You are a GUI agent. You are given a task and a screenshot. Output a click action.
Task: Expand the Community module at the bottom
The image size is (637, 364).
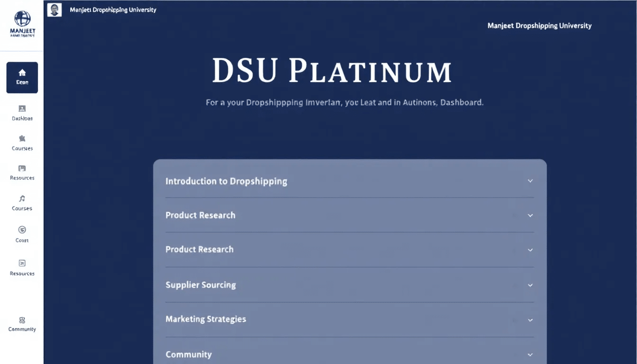(x=530, y=354)
